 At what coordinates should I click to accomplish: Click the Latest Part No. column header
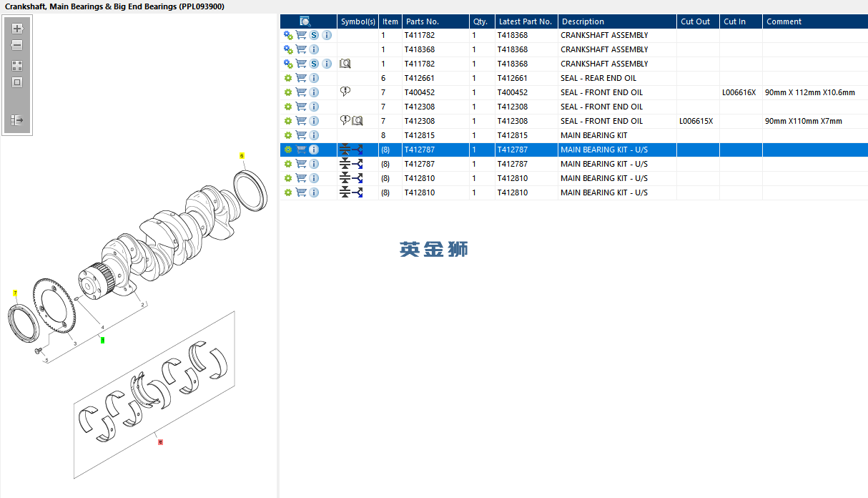pyautogui.click(x=526, y=21)
